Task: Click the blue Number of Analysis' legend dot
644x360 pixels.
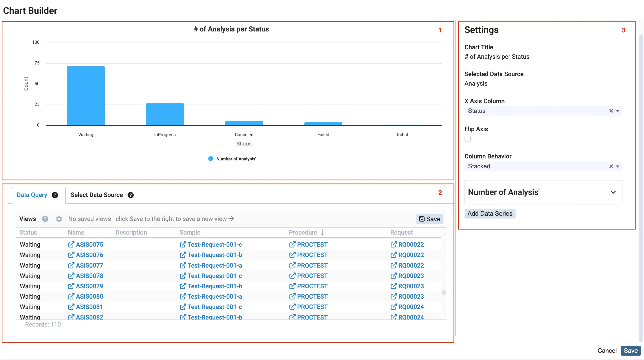Action: click(210, 159)
